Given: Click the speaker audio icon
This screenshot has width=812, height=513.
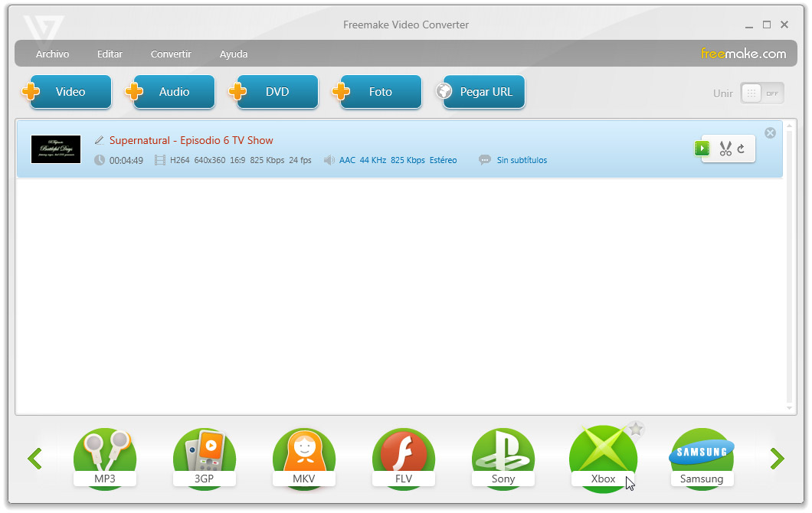Looking at the screenshot, I should point(329,161).
